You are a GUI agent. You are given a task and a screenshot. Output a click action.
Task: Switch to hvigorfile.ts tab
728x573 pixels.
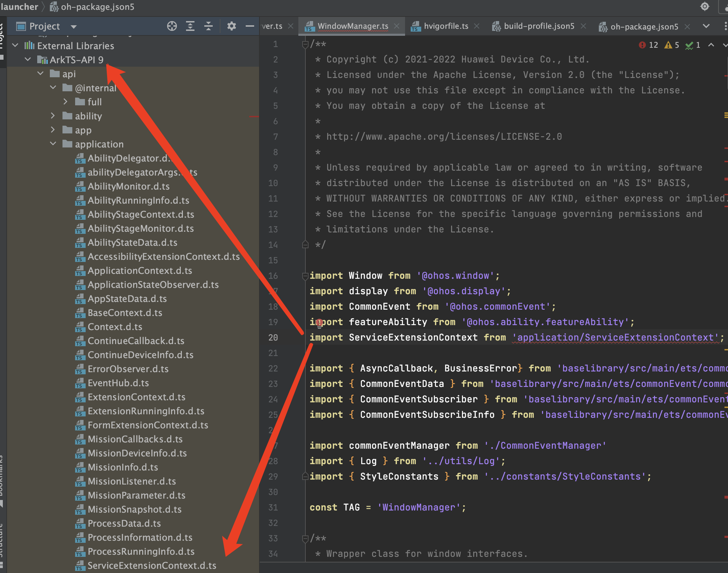pos(446,26)
